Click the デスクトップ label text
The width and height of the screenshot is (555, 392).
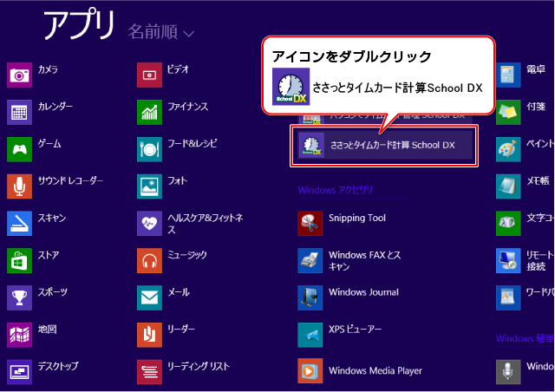(58, 366)
